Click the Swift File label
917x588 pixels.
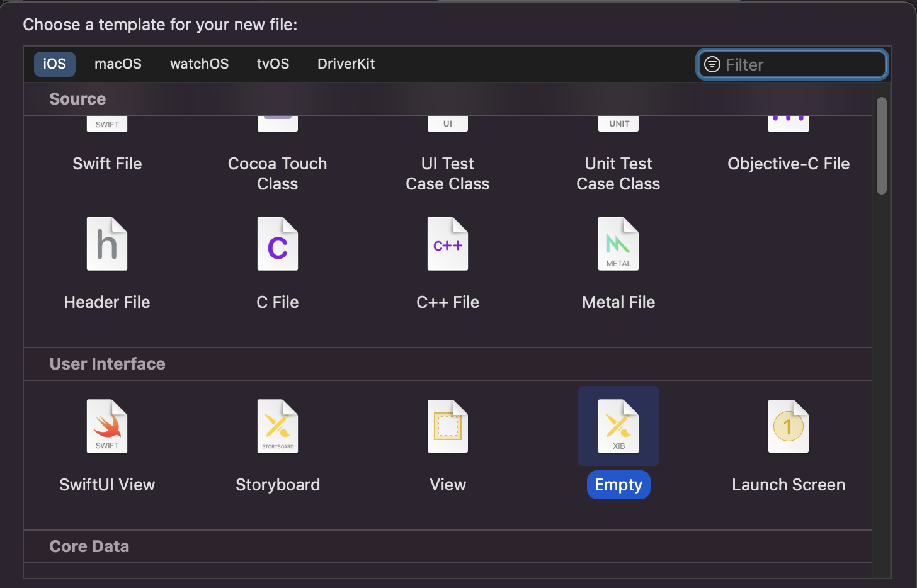(x=107, y=164)
